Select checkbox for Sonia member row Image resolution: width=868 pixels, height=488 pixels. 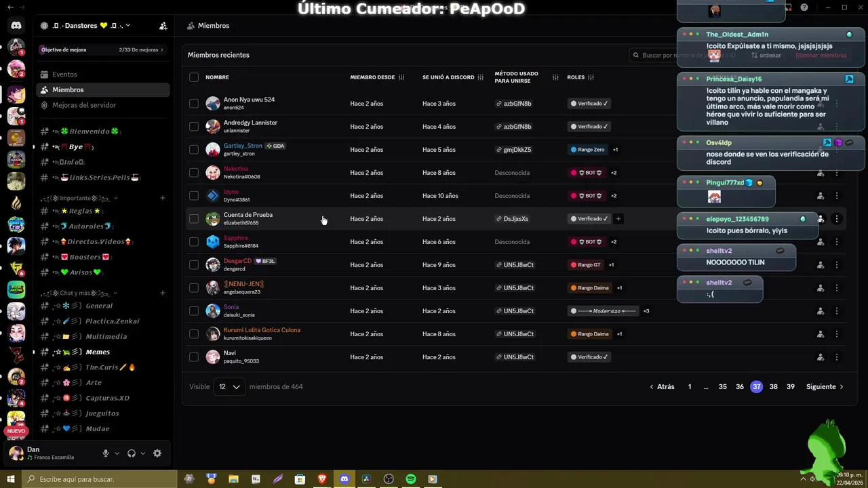pyautogui.click(x=194, y=311)
